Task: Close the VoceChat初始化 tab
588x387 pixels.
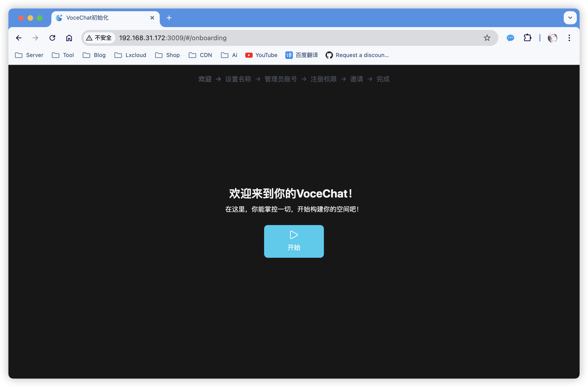Action: coord(152,18)
